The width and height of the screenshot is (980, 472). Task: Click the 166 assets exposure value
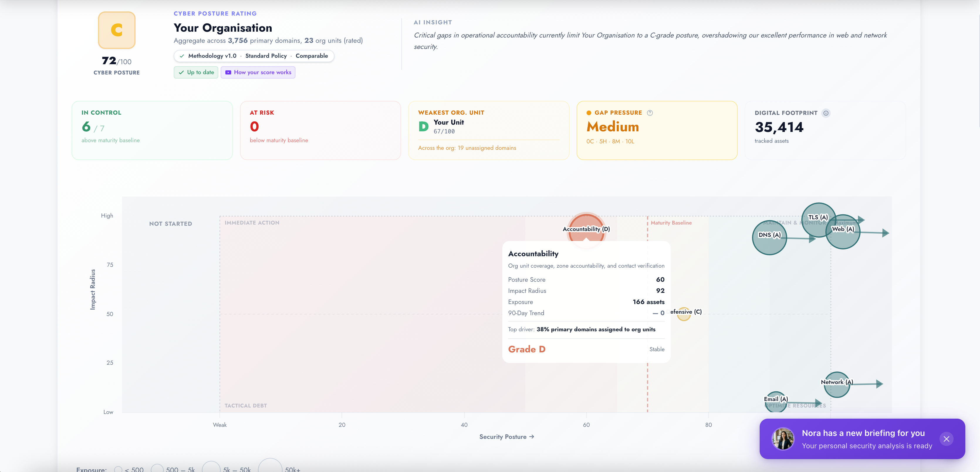[648, 302]
